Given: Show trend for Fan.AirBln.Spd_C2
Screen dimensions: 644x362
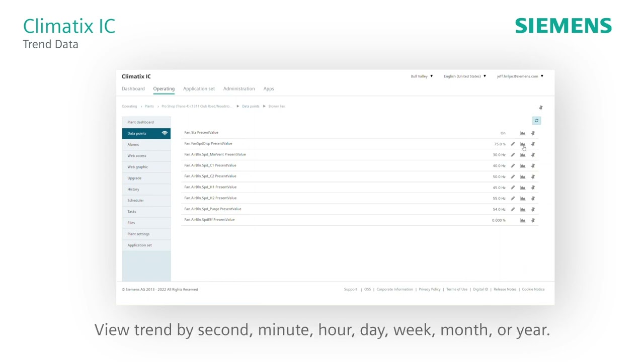Looking at the screenshot, I should coord(523,177).
